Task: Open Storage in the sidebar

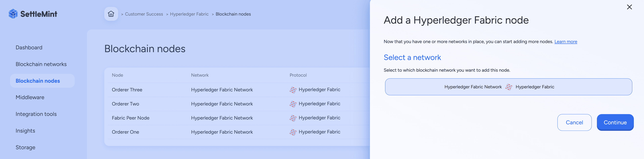Action: click(x=25, y=147)
